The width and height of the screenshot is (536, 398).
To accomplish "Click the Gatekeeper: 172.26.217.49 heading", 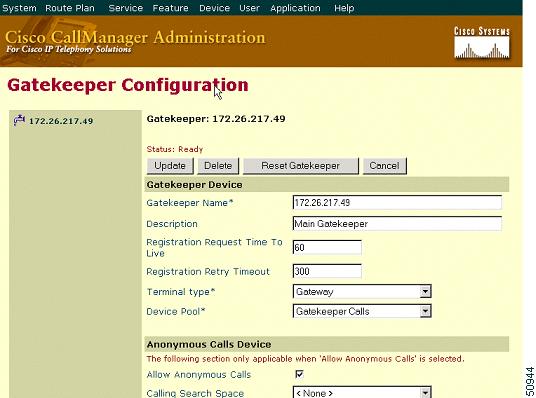I will pos(216,119).
